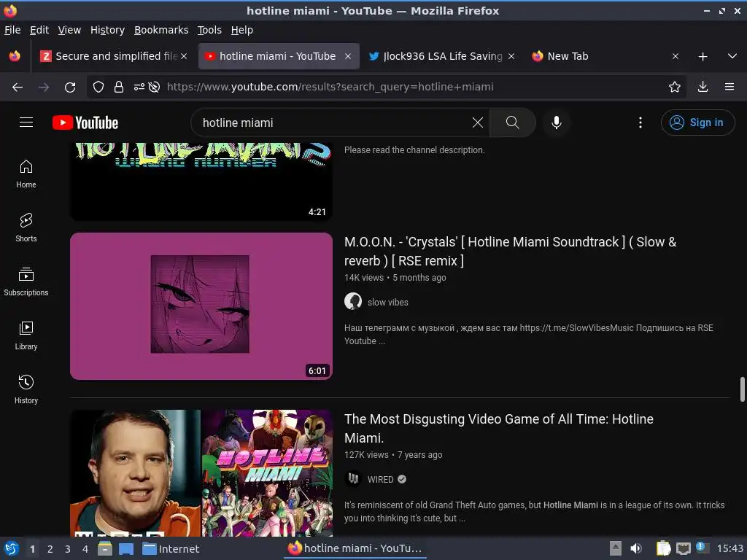Click the YouTube logo

tap(85, 122)
